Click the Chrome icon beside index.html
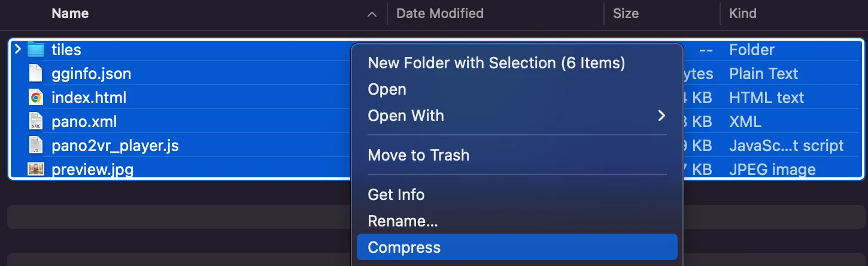Image resolution: width=868 pixels, height=266 pixels. tap(36, 98)
